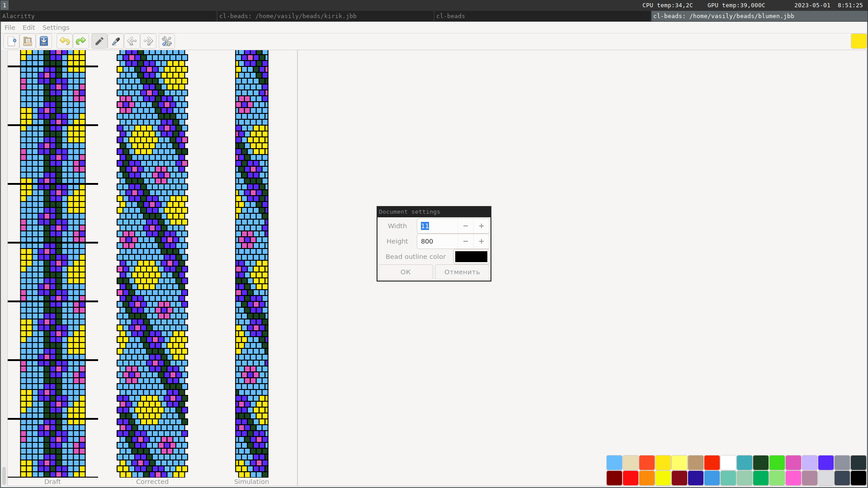Save the document with the save icon

[x=44, y=41]
